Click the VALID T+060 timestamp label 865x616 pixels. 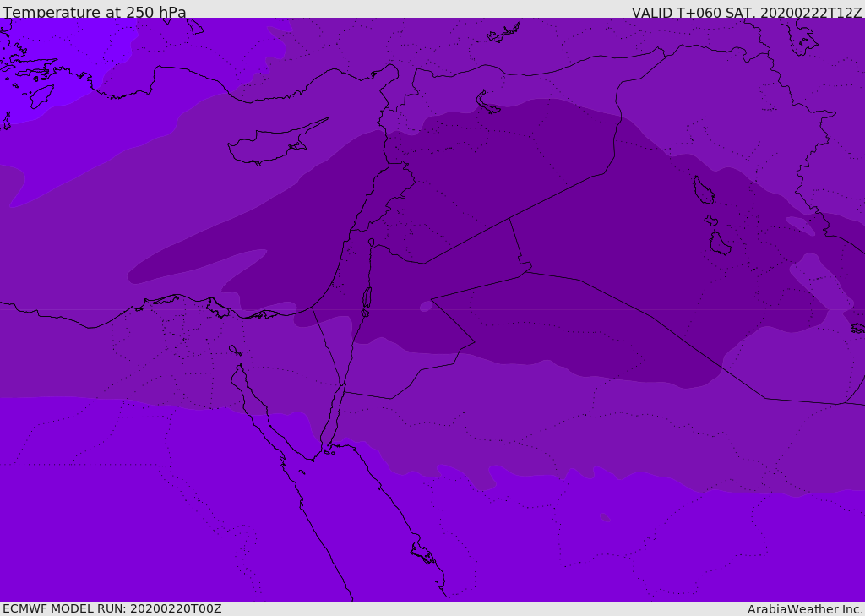747,13
